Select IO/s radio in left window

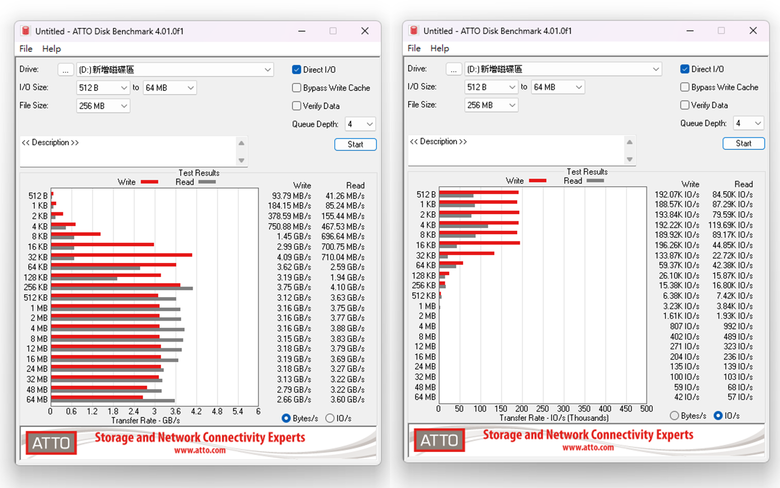click(329, 418)
